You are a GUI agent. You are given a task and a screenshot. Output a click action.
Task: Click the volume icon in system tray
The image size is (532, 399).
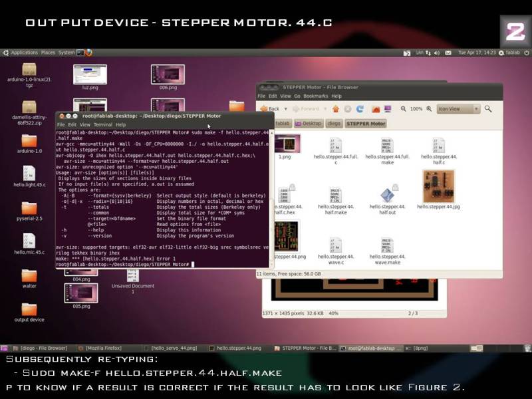437,53
